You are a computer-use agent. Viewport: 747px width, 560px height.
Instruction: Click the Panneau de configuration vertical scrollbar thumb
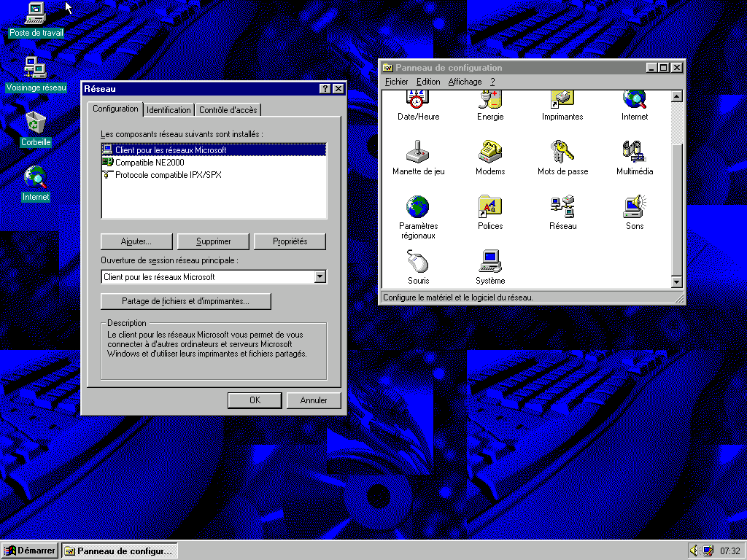pos(676,209)
